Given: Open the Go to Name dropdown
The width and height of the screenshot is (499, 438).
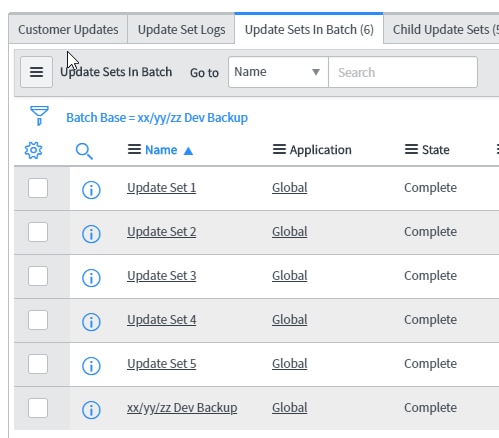Looking at the screenshot, I should point(278,72).
